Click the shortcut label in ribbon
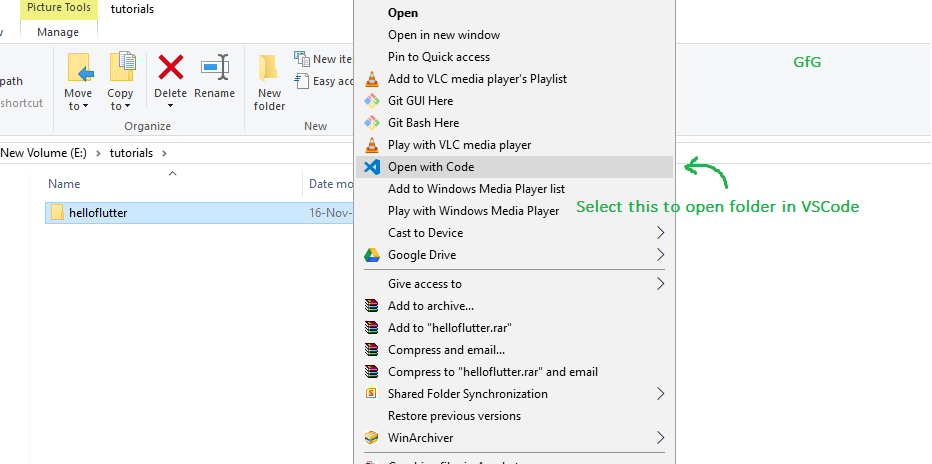 [x=22, y=103]
